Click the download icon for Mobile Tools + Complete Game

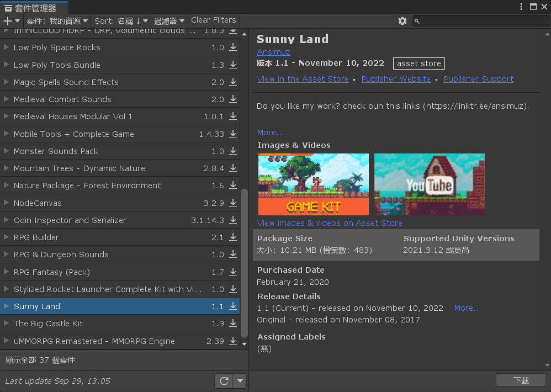click(x=233, y=134)
